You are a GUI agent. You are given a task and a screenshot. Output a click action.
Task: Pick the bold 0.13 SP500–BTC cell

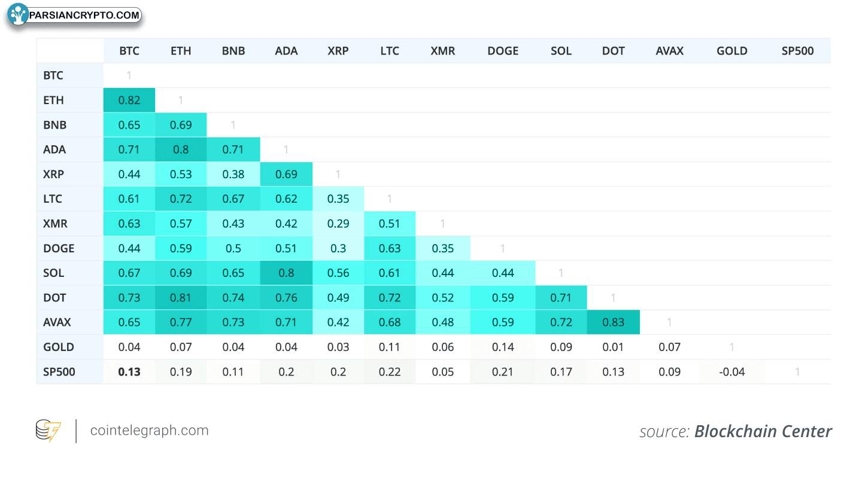tap(129, 372)
